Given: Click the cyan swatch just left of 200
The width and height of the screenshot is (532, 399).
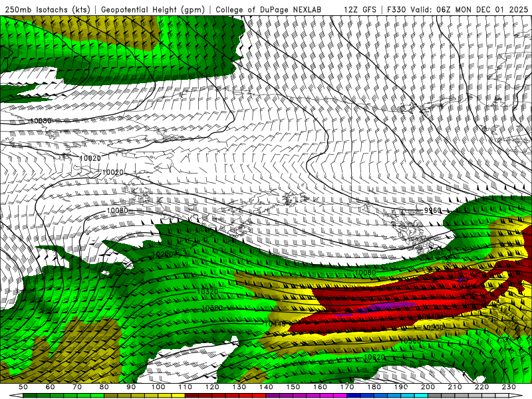Looking at the screenshot, I should [421, 396].
